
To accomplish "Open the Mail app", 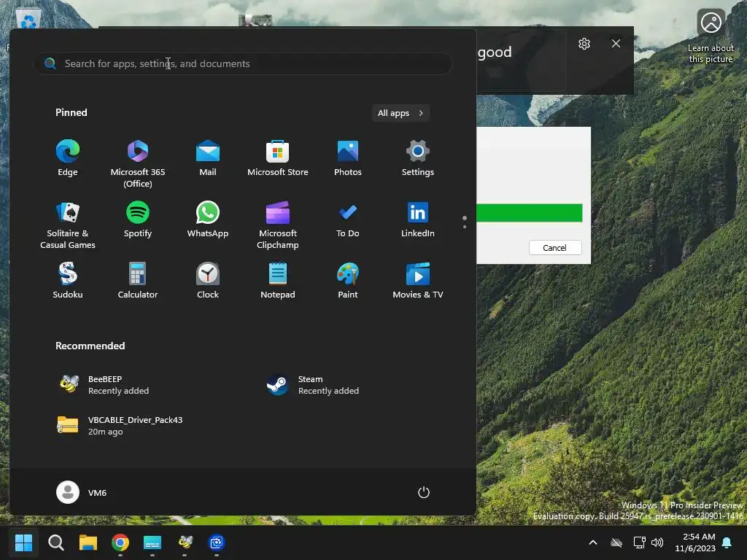I will point(208,158).
